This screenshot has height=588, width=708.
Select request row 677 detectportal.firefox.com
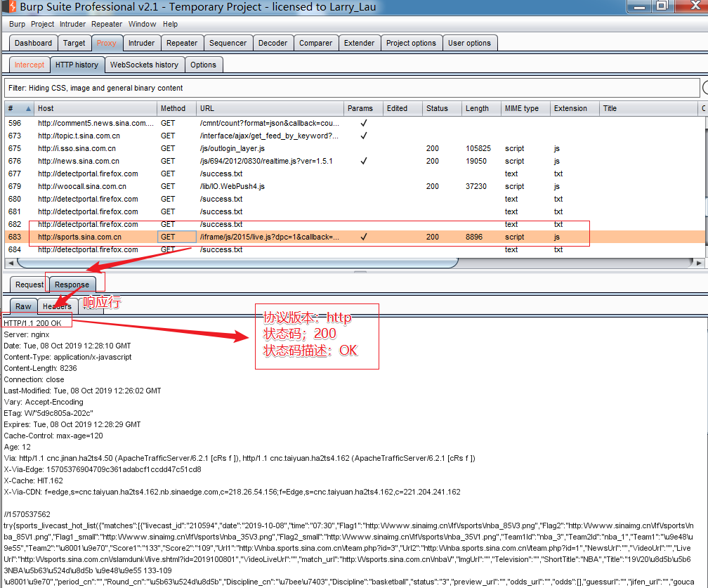tap(355, 174)
